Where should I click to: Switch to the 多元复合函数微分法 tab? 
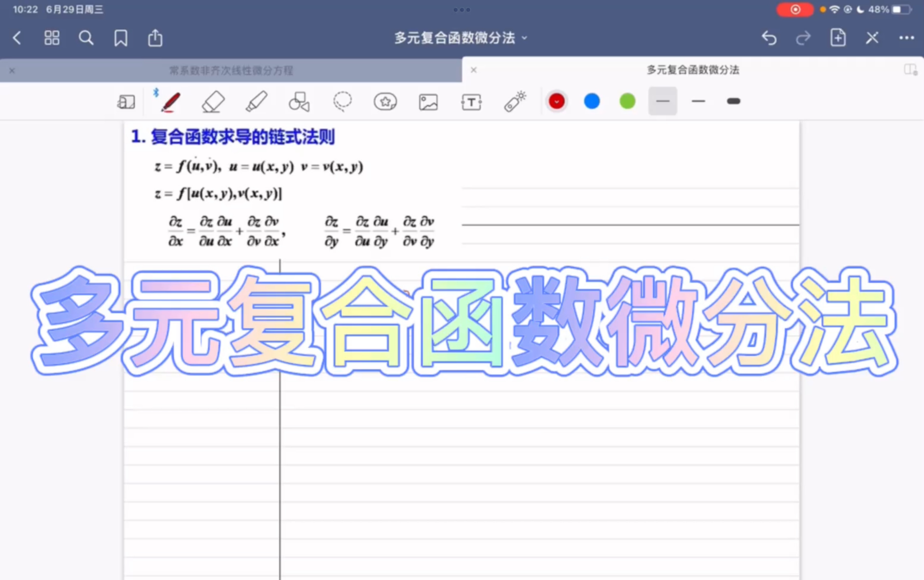point(693,70)
